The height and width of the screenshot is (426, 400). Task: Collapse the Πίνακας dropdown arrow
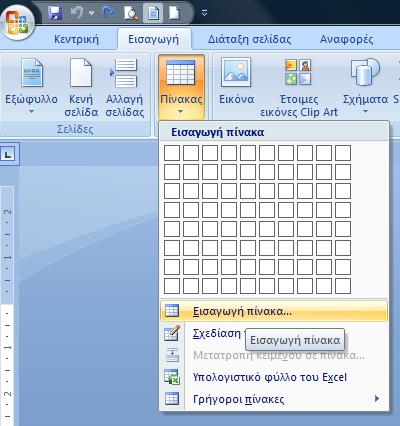click(x=181, y=112)
